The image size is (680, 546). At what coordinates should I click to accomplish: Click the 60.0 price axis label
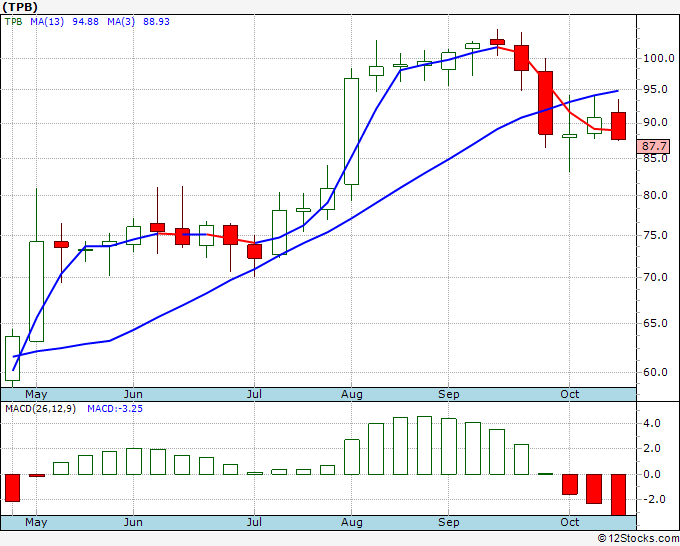coord(655,372)
